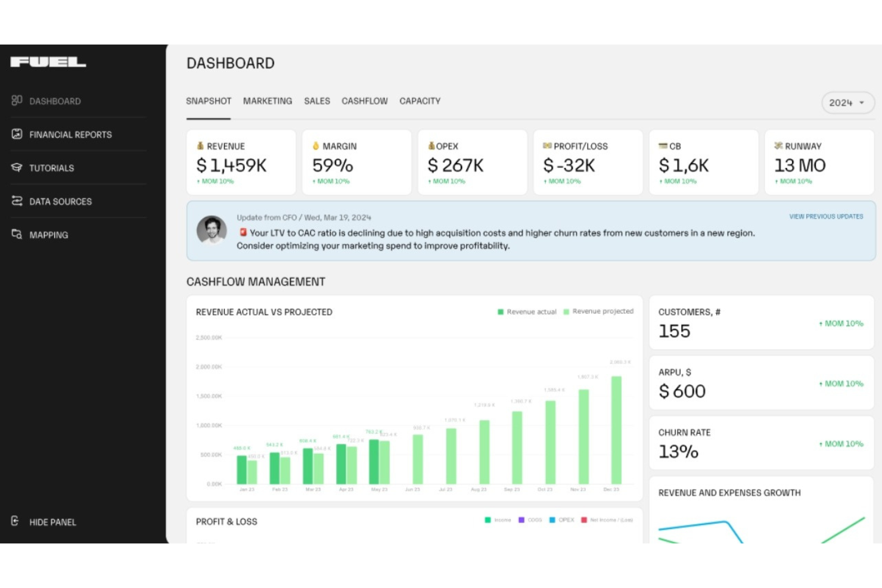This screenshot has height=588, width=882.
Task: Switch to the Marketing tab
Action: 267,101
